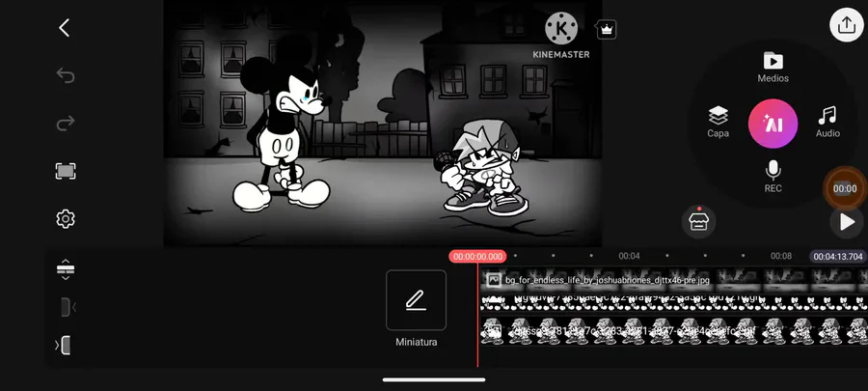Image resolution: width=868 pixels, height=391 pixels.
Task: Select the Mickey layer track
Action: (x=674, y=302)
